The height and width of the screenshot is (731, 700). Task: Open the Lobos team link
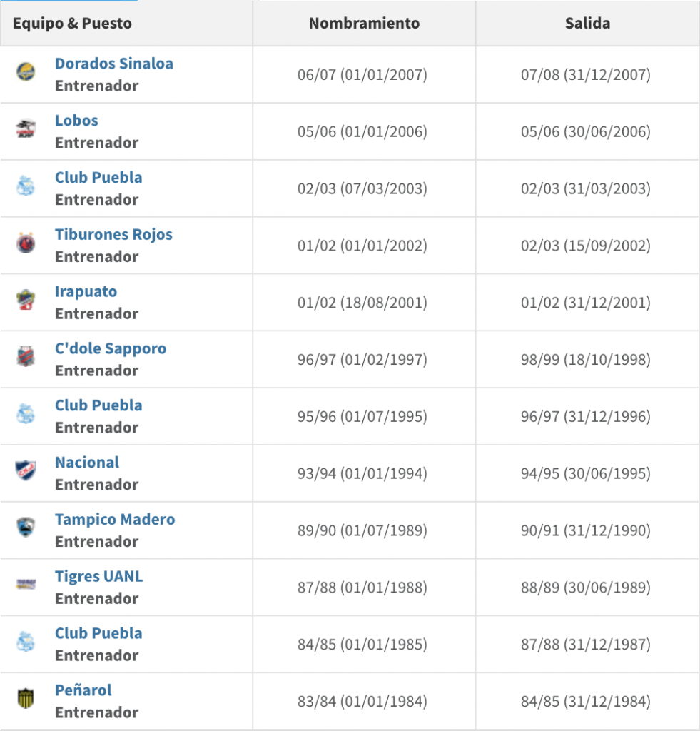[x=76, y=121]
